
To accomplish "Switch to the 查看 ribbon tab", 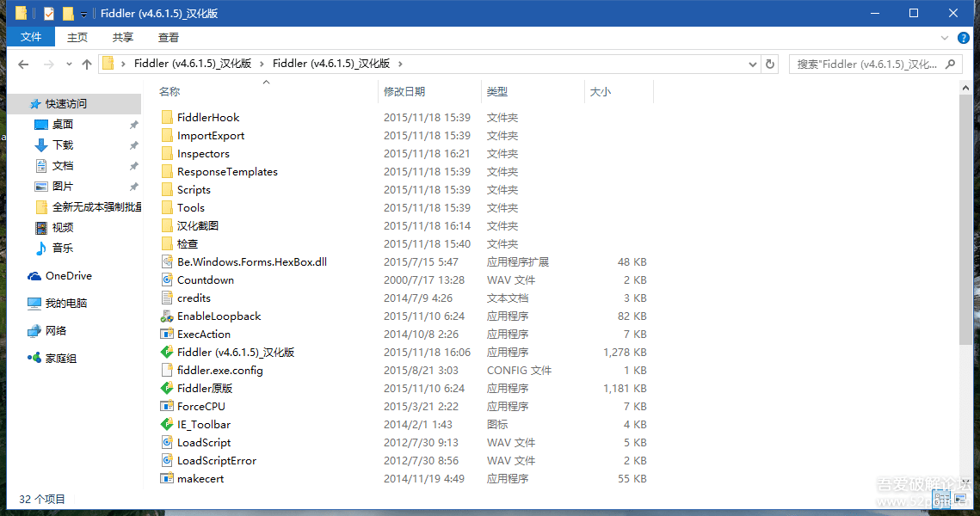I will [169, 38].
